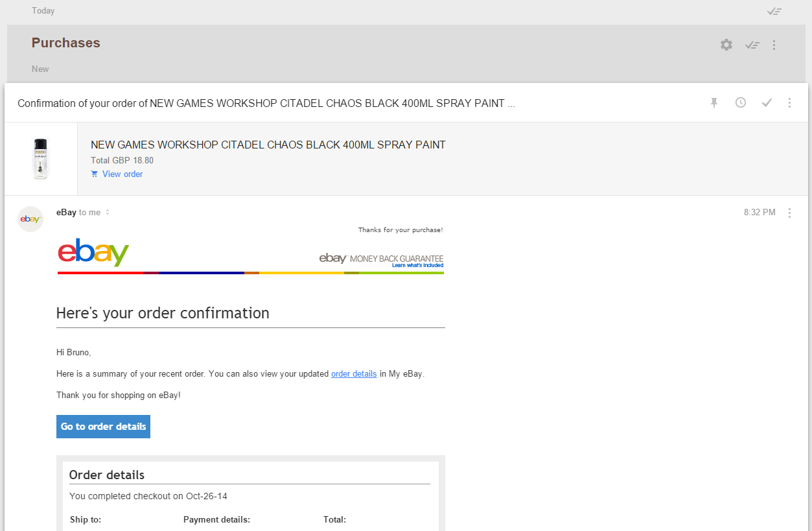Screen dimensions: 812x531
Task: Open Purchases bundle overflow menu
Action: (774, 45)
